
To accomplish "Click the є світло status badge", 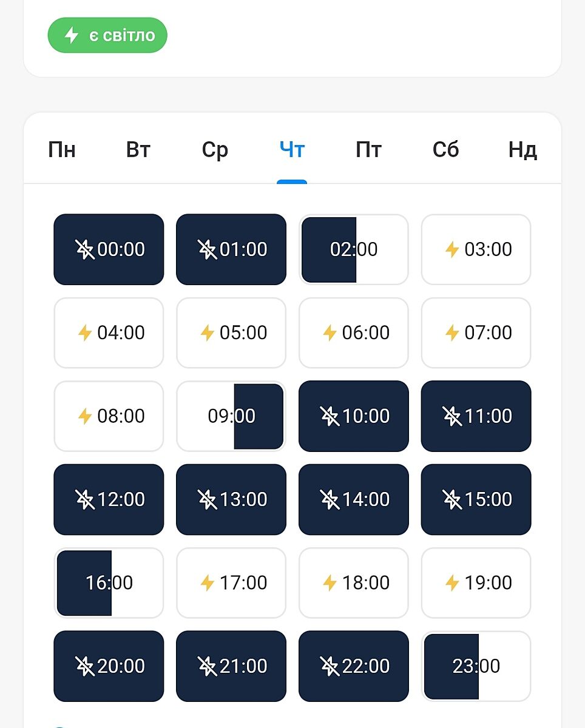I will tap(107, 35).
